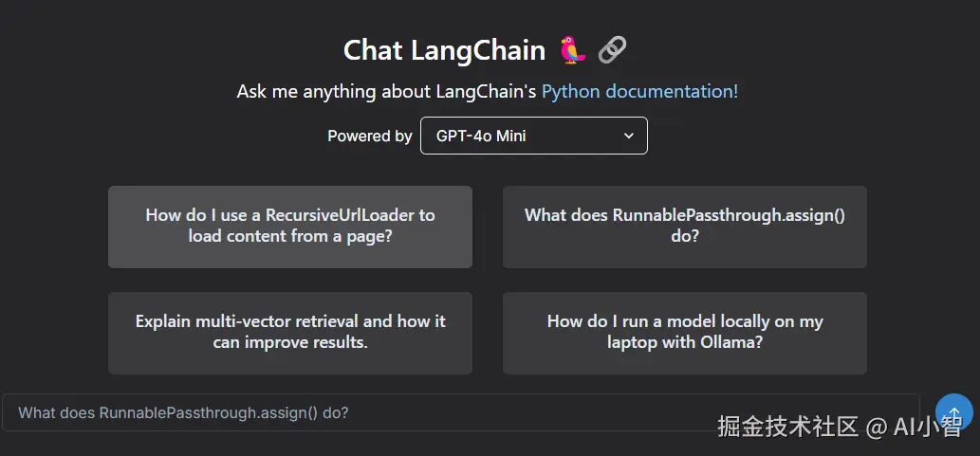Click the "load content from a page?" line
The image size is (980, 456).
[289, 236]
